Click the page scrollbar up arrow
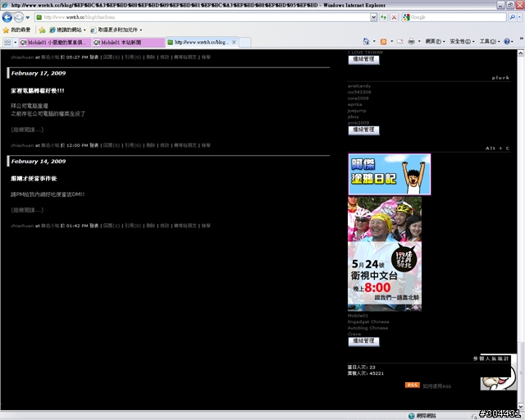The height and width of the screenshot is (420, 525). (521, 53)
